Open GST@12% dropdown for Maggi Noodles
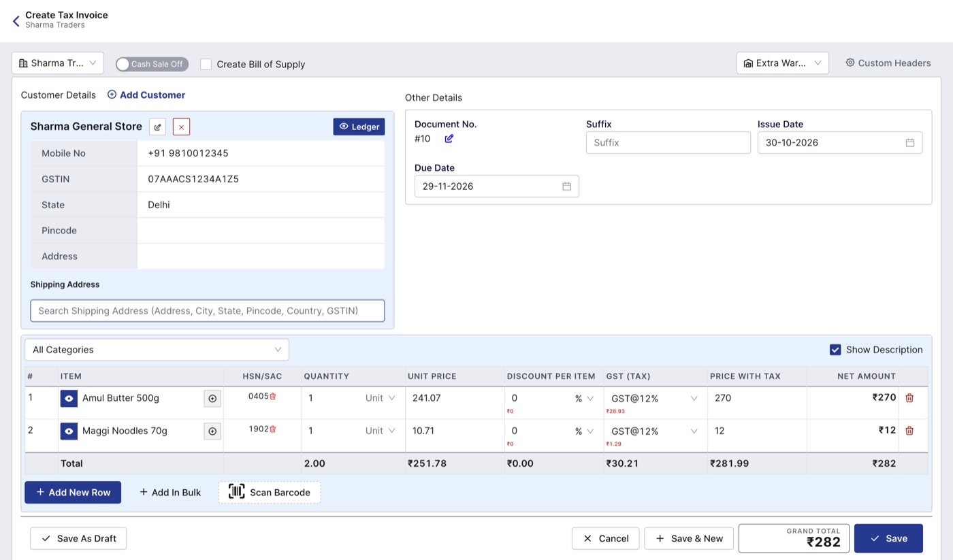Image resolution: width=953 pixels, height=560 pixels. 654,431
